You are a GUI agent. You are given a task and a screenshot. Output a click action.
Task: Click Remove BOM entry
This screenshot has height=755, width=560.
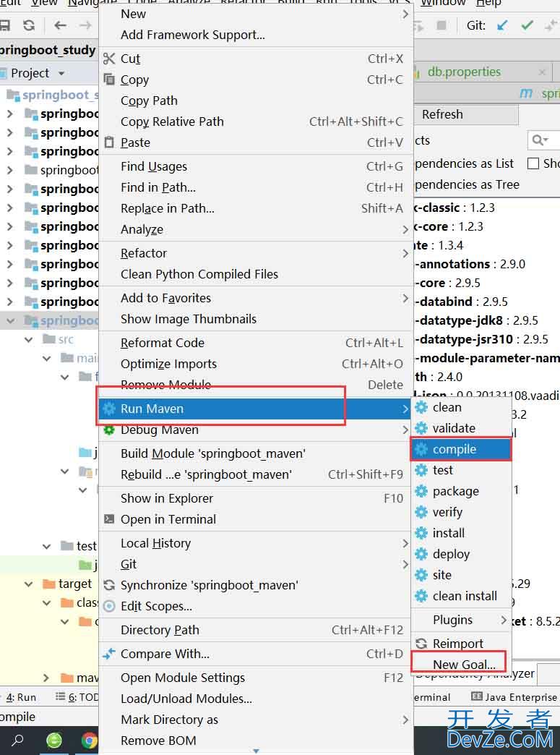pos(256,741)
